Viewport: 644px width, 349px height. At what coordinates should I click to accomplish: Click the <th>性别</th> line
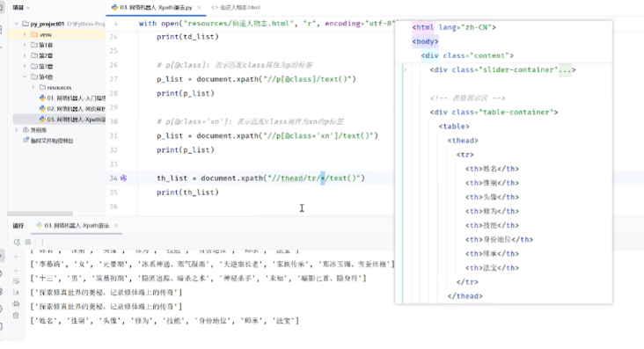(x=492, y=183)
